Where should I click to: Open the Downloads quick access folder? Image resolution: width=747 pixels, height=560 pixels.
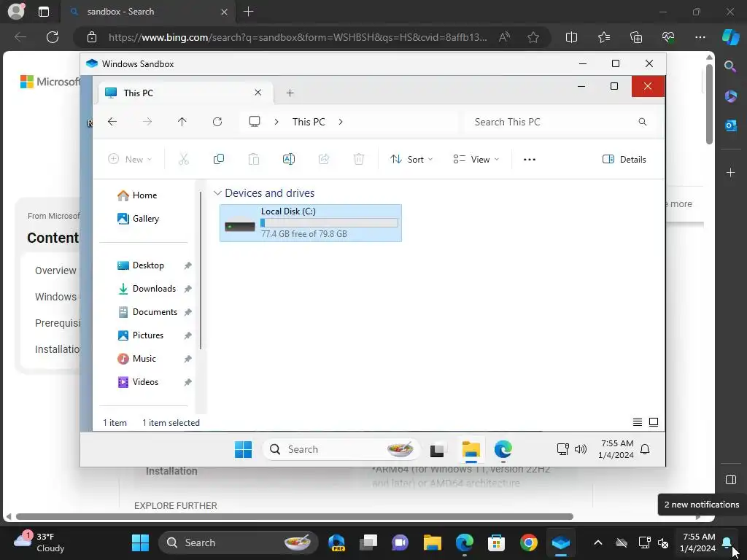pyautogui.click(x=148, y=289)
